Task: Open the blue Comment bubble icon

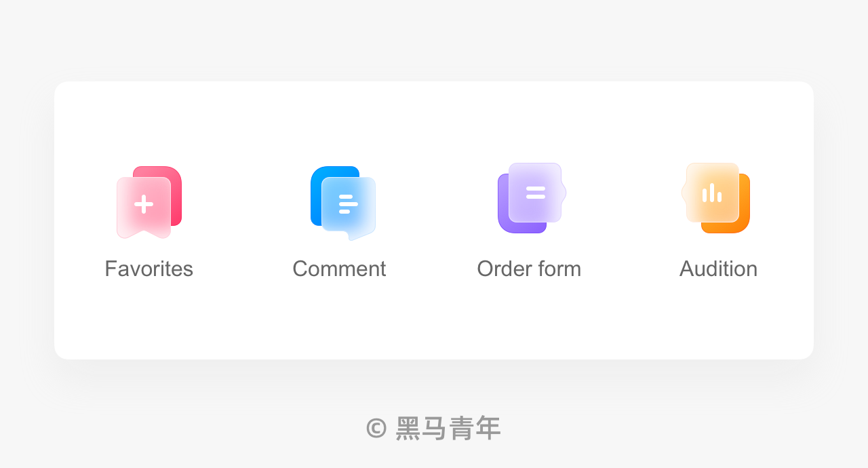Action: pos(343,203)
